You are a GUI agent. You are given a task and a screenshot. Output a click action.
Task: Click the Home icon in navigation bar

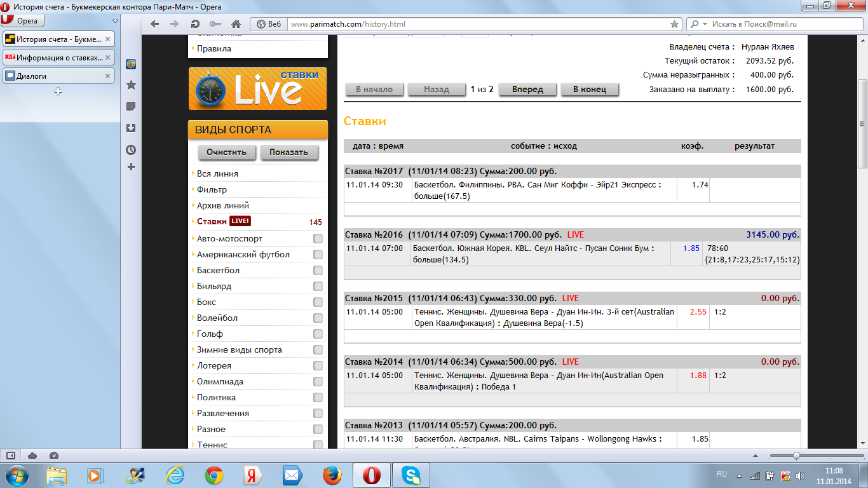coord(236,24)
